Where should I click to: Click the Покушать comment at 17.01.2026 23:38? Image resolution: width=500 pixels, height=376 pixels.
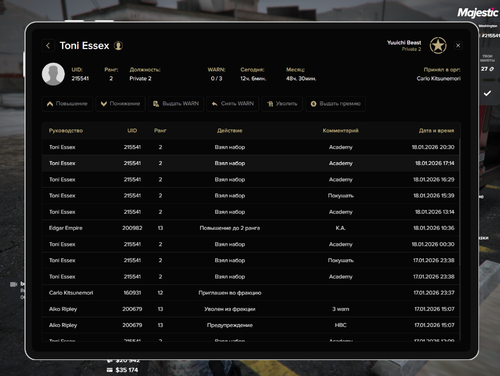(341, 260)
